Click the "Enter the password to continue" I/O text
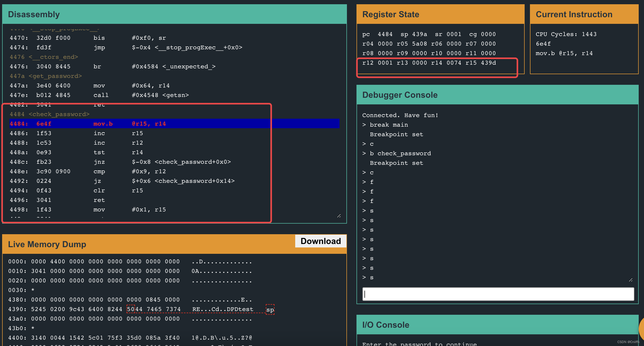 tap(419, 344)
